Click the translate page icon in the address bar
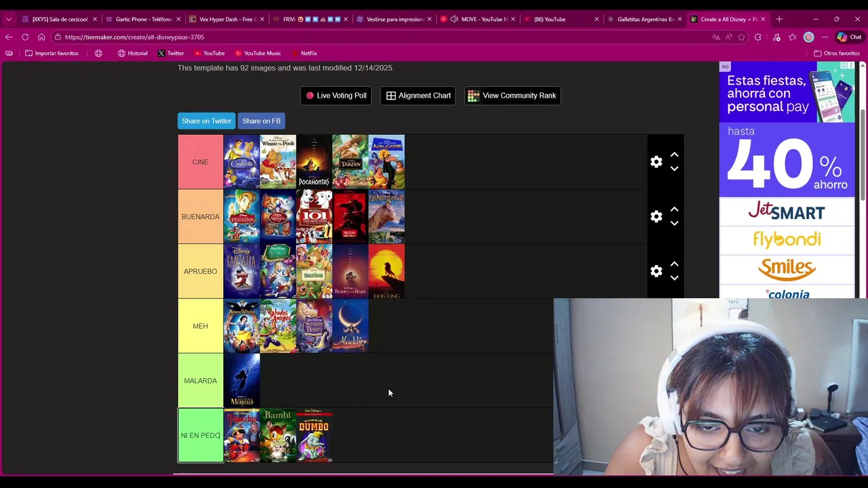 point(716,37)
